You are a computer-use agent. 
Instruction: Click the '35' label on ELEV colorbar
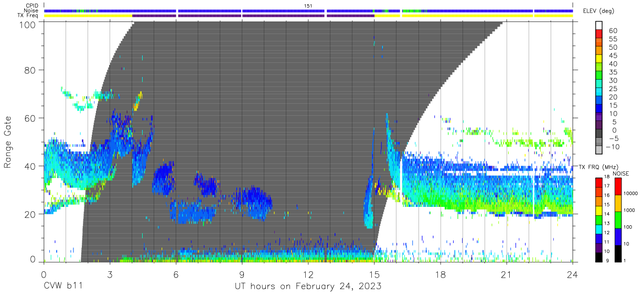click(613, 72)
